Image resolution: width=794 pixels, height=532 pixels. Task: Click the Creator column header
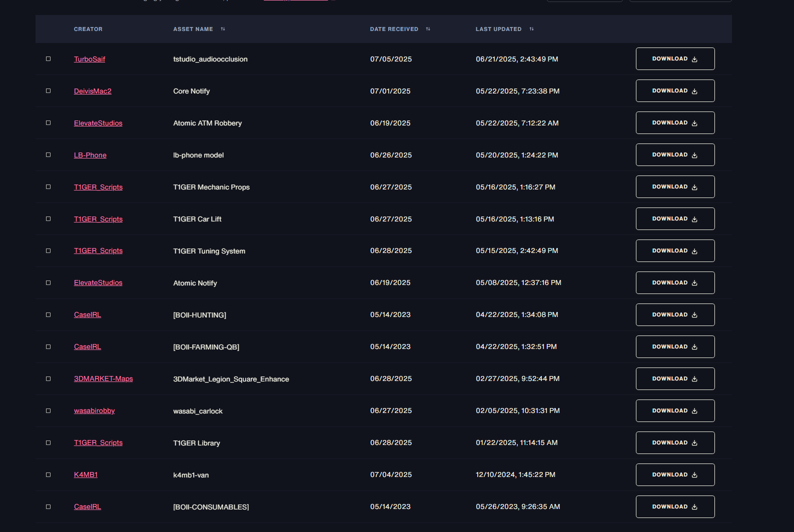pos(88,29)
